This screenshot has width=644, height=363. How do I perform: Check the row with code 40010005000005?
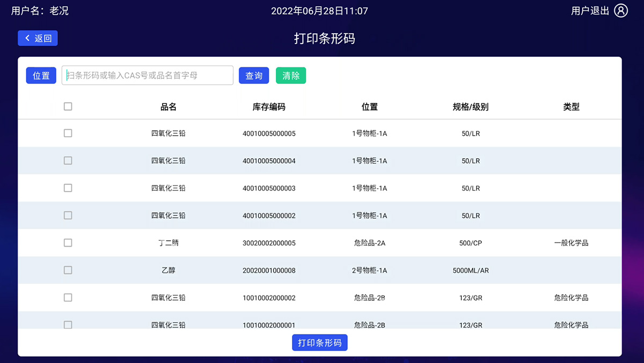[68, 133]
